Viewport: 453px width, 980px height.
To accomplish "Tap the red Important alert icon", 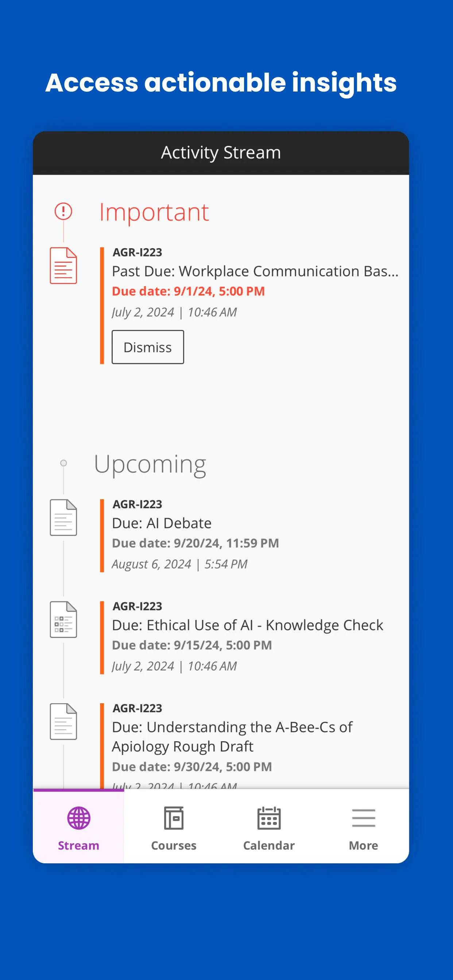I will pos(63,211).
